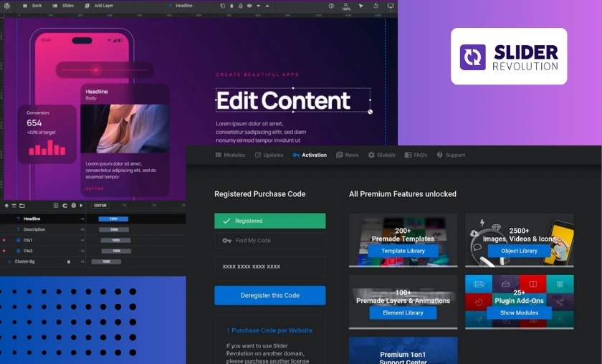This screenshot has height=364, width=602.
Task: Select the Headline layer row
Action: [93, 219]
